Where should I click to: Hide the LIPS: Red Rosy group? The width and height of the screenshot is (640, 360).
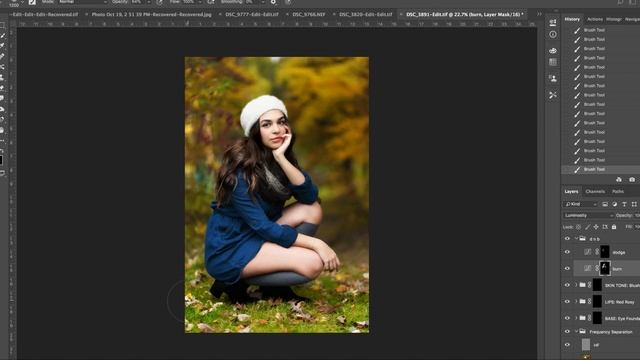[x=567, y=302]
